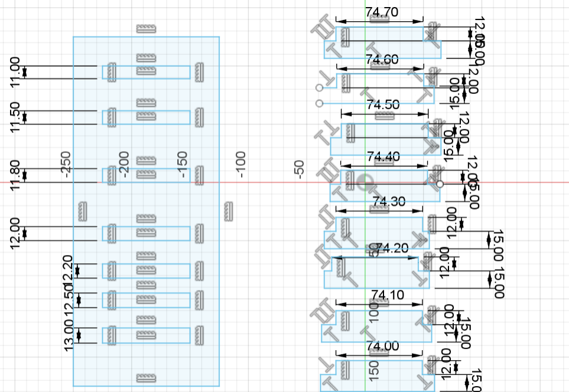Click the 74.70 width dimension label

pos(382,11)
